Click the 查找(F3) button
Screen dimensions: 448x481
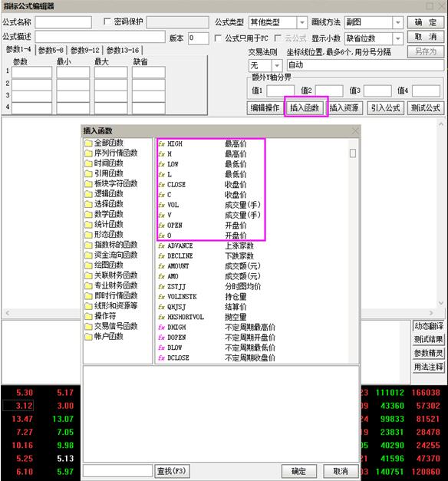click(x=172, y=471)
